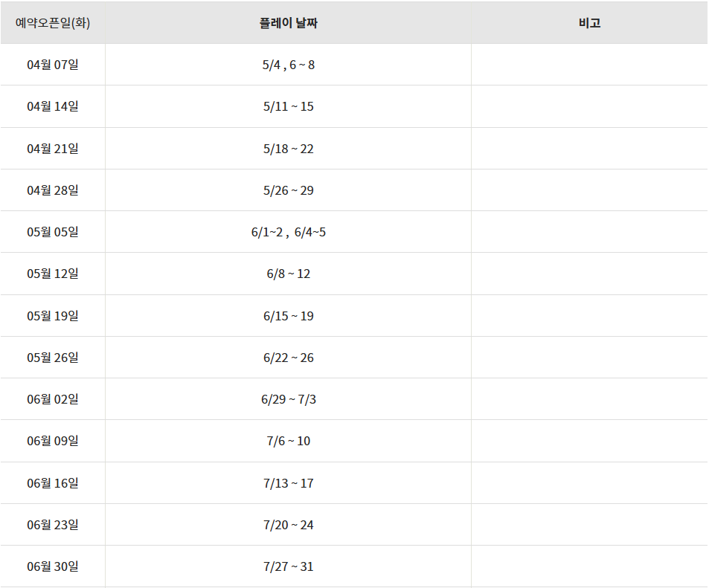
Task: Click the 05월 12일 open date
Action: click(53, 274)
